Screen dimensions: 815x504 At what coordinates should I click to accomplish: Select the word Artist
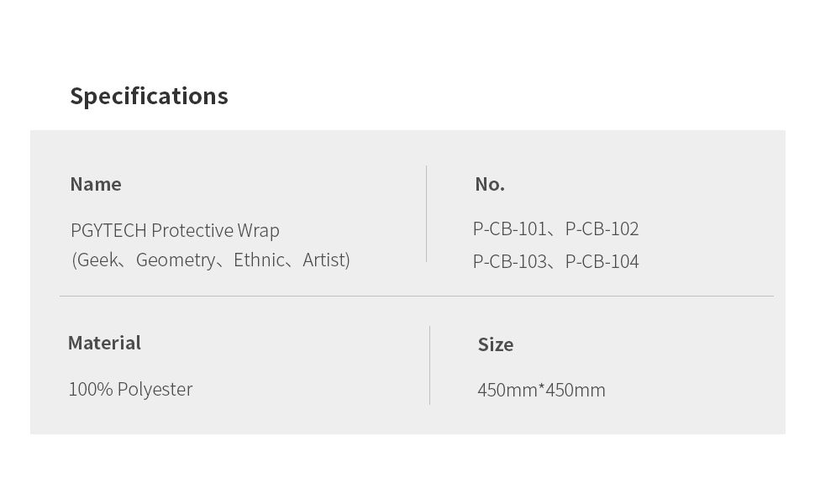tap(324, 260)
